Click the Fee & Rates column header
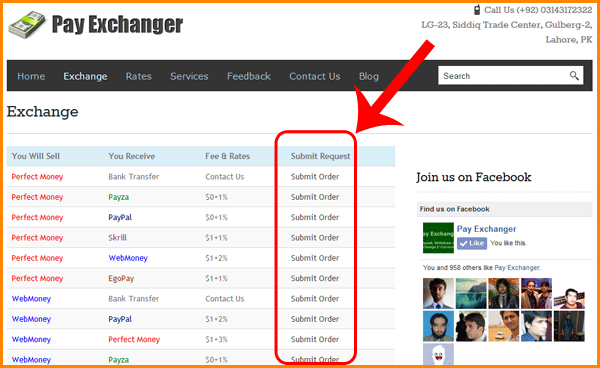The image size is (600, 368). [x=227, y=156]
